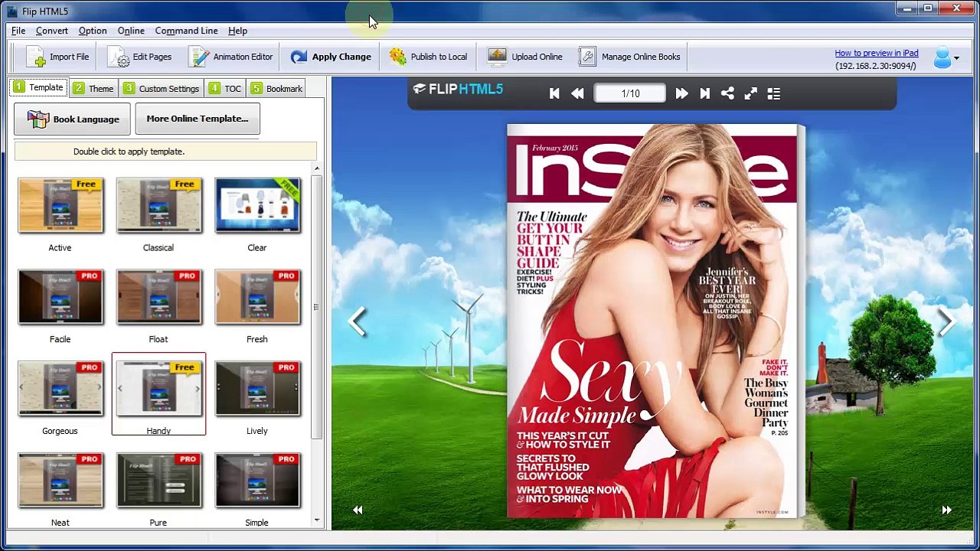The image size is (980, 551).
Task: Click the Previous page icon in viewer toolbar
Action: [x=577, y=93]
